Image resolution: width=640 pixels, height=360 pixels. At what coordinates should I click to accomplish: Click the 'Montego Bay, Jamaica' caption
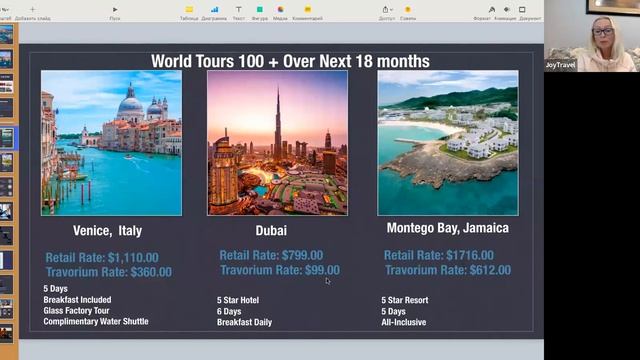448,228
